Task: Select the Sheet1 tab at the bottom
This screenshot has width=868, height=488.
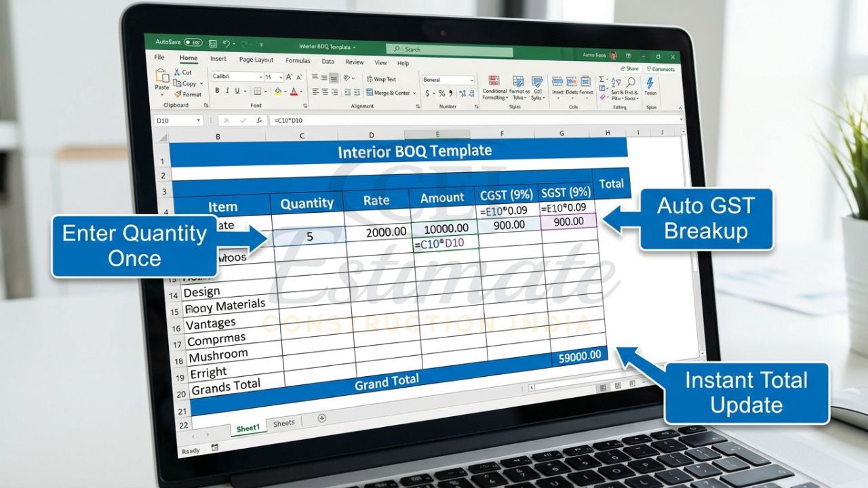Action: 248,430
